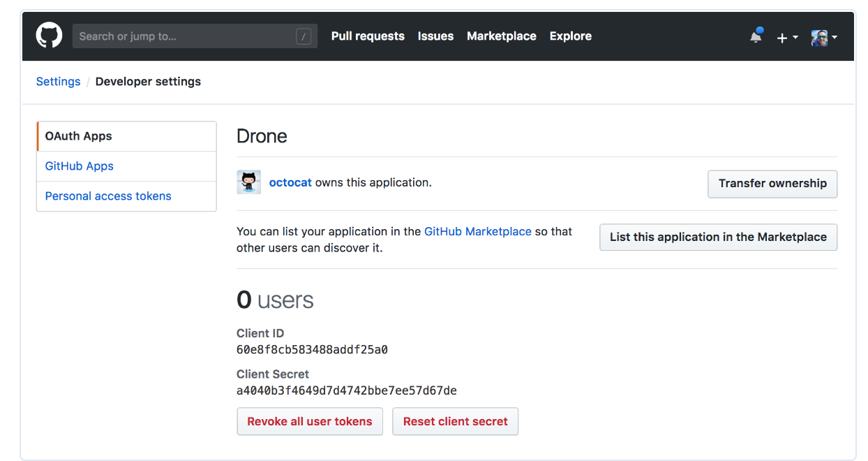Select the Client Secret value starting a4040b3f
868x461 pixels.
point(347,390)
